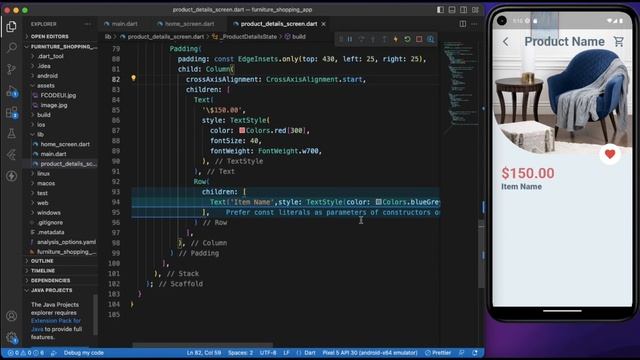Open the Search view in activity bar
Image resolution: width=640 pixels, height=360 pixels.
point(11,48)
